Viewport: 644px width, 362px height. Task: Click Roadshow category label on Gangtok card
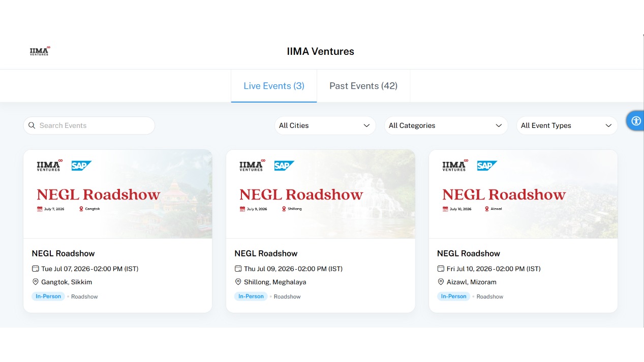(84, 297)
